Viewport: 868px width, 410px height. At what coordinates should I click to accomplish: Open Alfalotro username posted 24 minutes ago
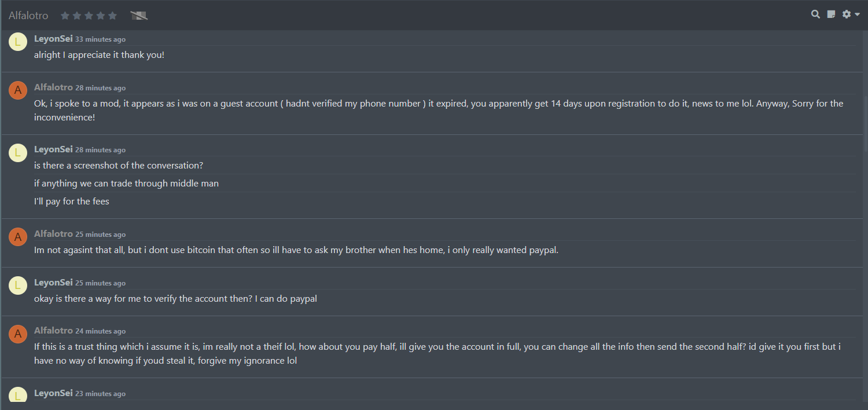click(x=53, y=331)
